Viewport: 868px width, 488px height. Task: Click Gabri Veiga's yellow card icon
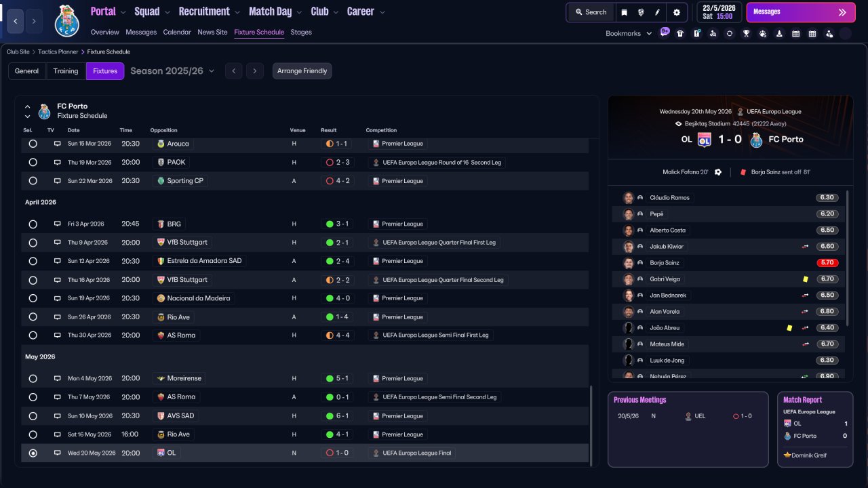tap(805, 279)
